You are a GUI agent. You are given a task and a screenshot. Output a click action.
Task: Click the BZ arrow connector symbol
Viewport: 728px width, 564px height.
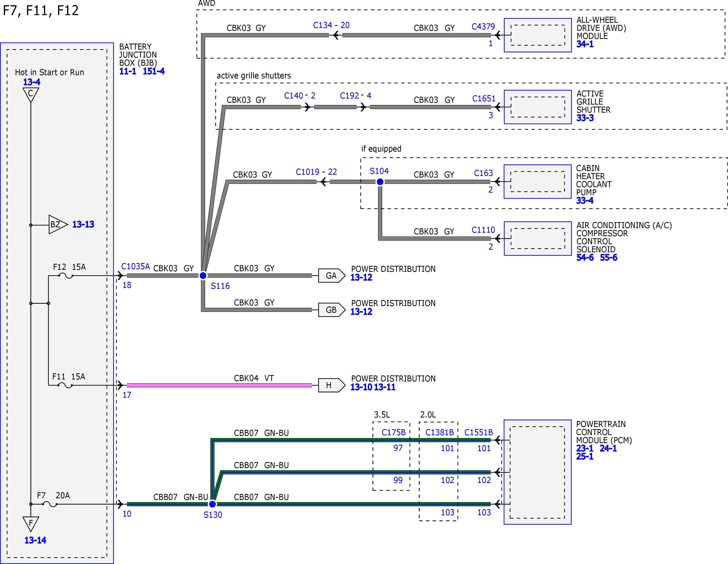pyautogui.click(x=58, y=224)
